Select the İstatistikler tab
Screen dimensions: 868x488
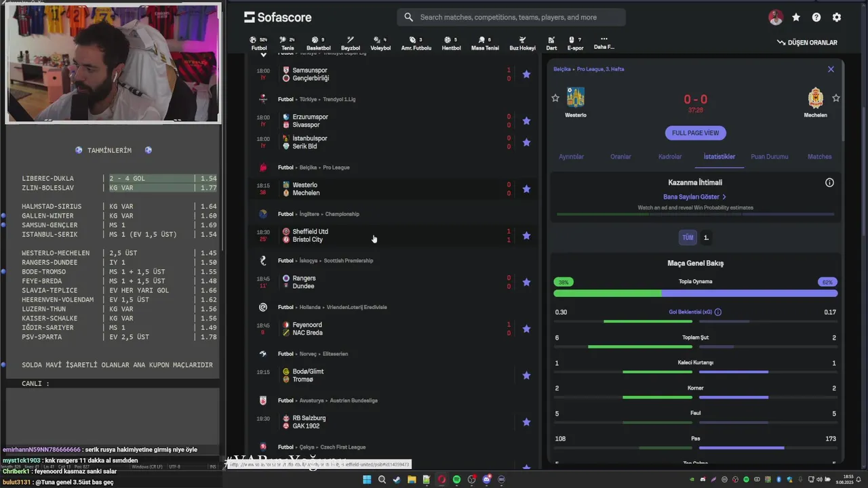[719, 157]
